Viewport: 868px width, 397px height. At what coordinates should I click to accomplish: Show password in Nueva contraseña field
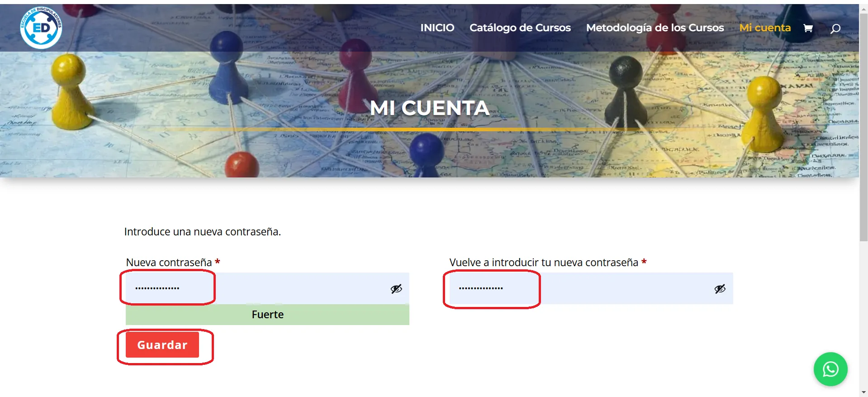(x=396, y=289)
